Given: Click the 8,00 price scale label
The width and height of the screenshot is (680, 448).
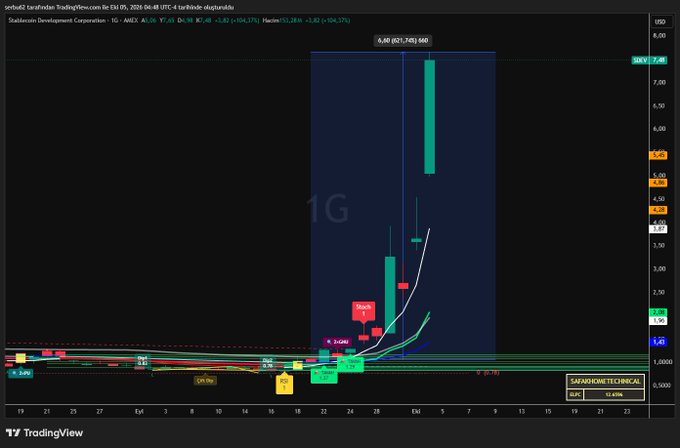Looking at the screenshot, I should [x=659, y=36].
